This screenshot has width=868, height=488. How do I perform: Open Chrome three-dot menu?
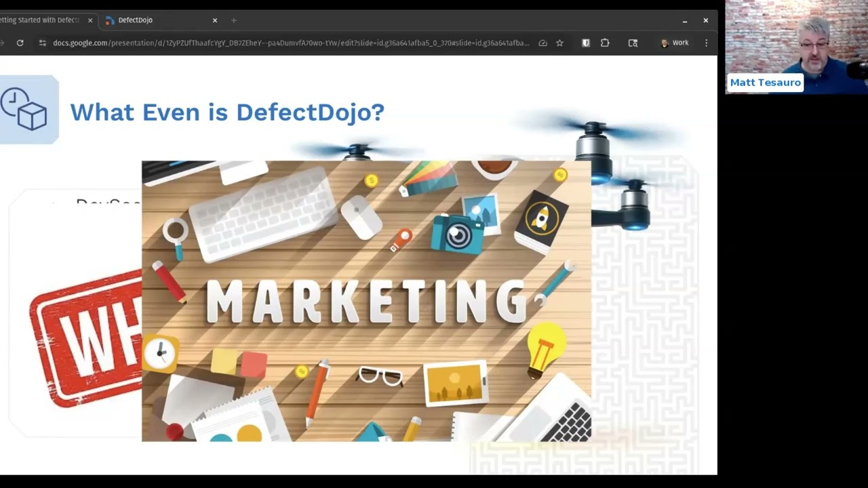pyautogui.click(x=706, y=43)
